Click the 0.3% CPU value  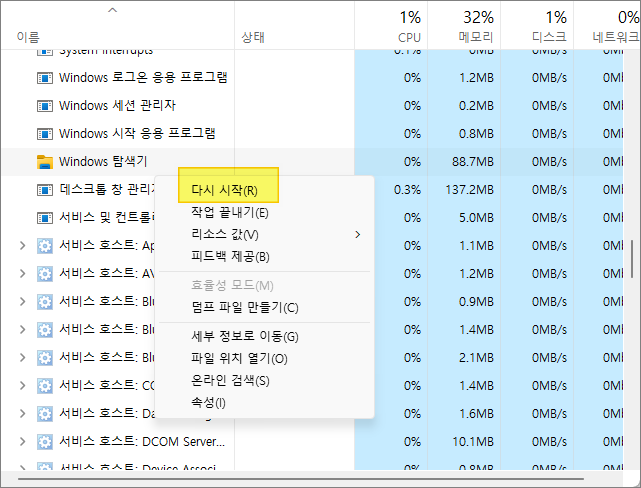click(x=407, y=190)
